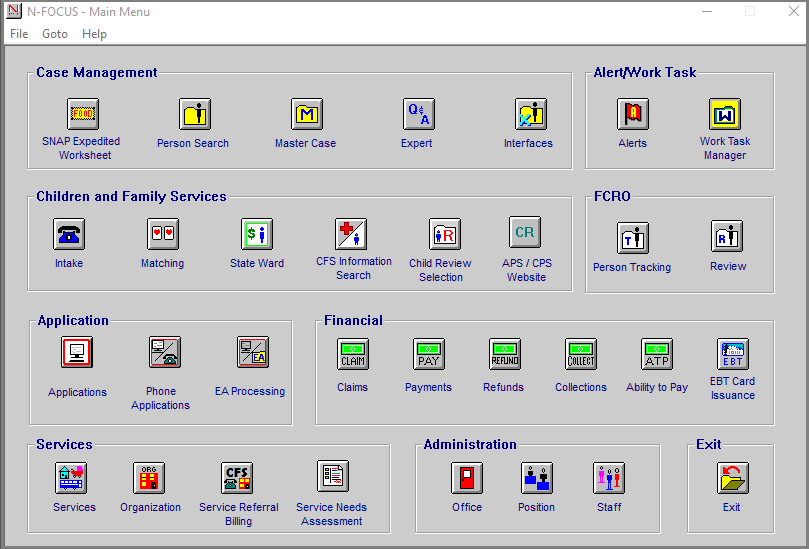Open FCRO Person Tracking icon
This screenshot has width=809, height=549.
(633, 238)
